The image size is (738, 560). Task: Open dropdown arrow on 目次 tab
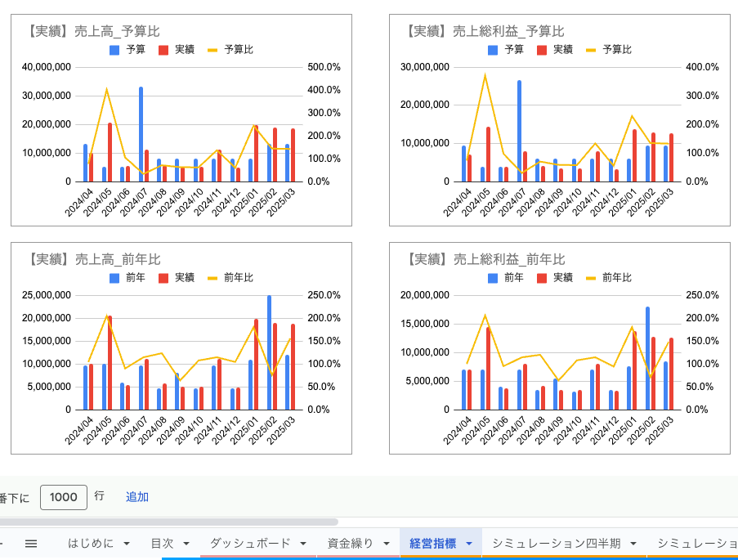186,544
